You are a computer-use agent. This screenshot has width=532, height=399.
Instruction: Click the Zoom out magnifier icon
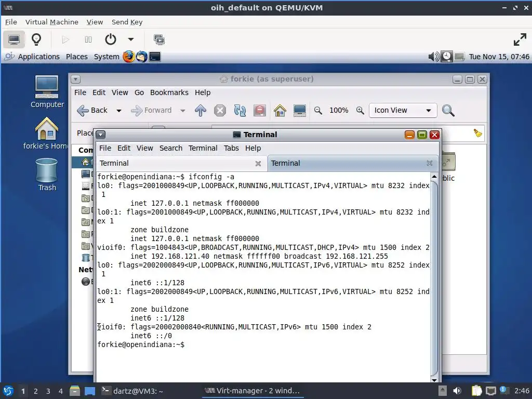(x=318, y=110)
